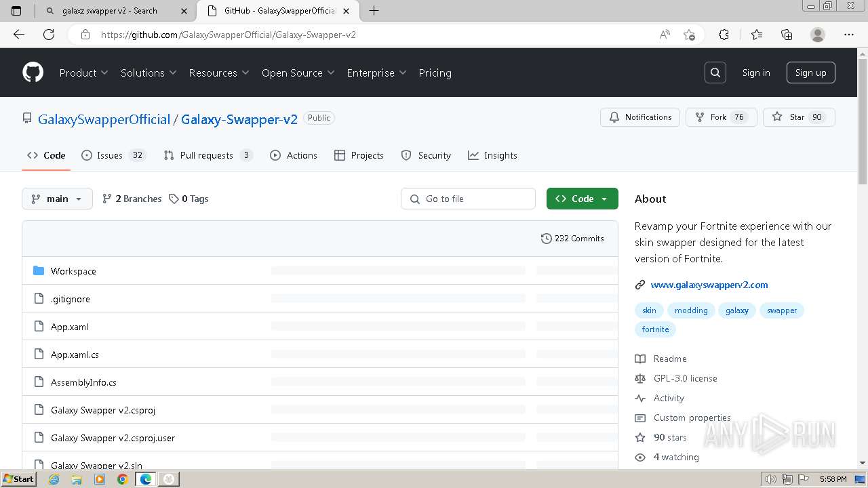Open Galaxy-Swapper-v2 repository name link
The height and width of the screenshot is (488, 868).
coord(239,119)
